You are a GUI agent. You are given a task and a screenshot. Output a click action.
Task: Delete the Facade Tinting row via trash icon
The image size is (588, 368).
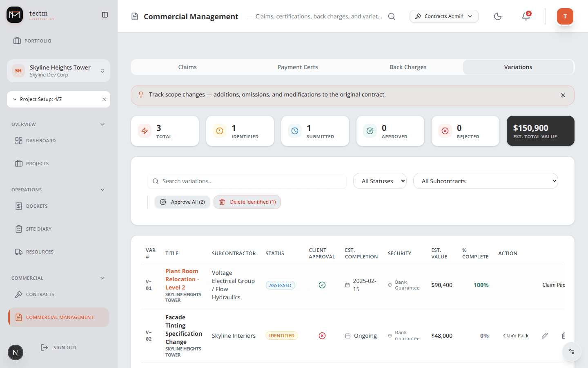(563, 335)
